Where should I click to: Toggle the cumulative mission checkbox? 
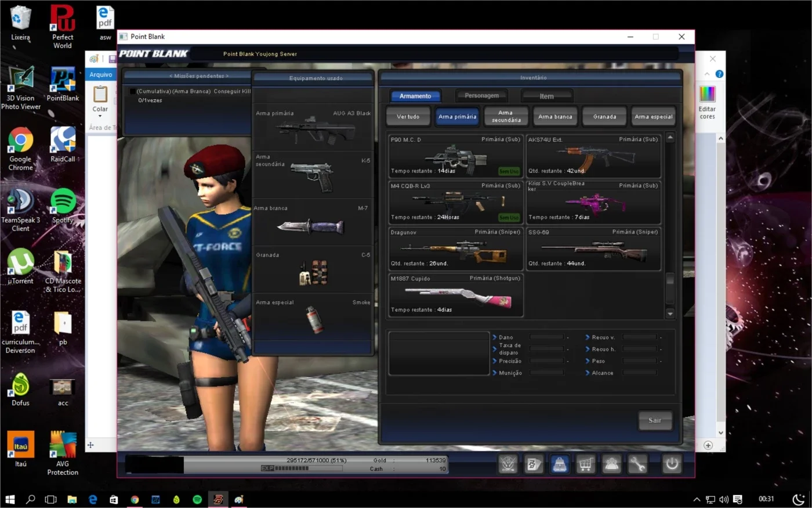click(x=133, y=91)
